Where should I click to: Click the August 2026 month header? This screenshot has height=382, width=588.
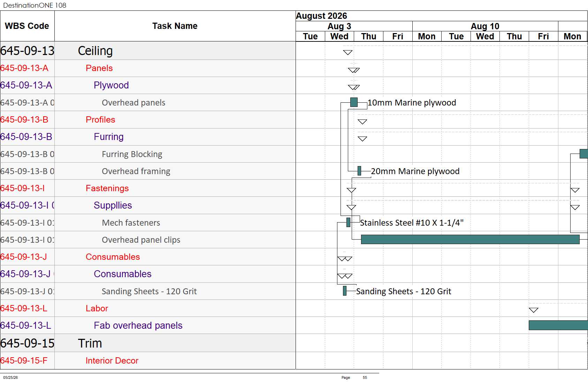321,16
